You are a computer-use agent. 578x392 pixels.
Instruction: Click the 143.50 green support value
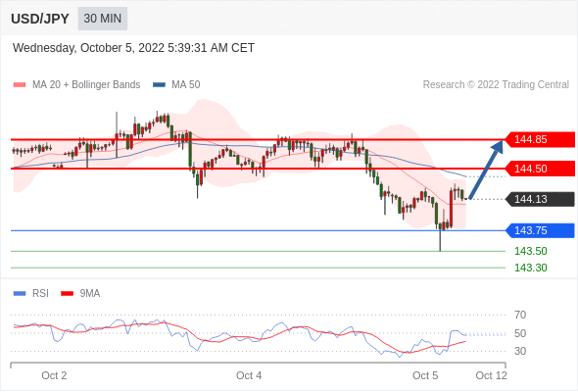click(530, 251)
